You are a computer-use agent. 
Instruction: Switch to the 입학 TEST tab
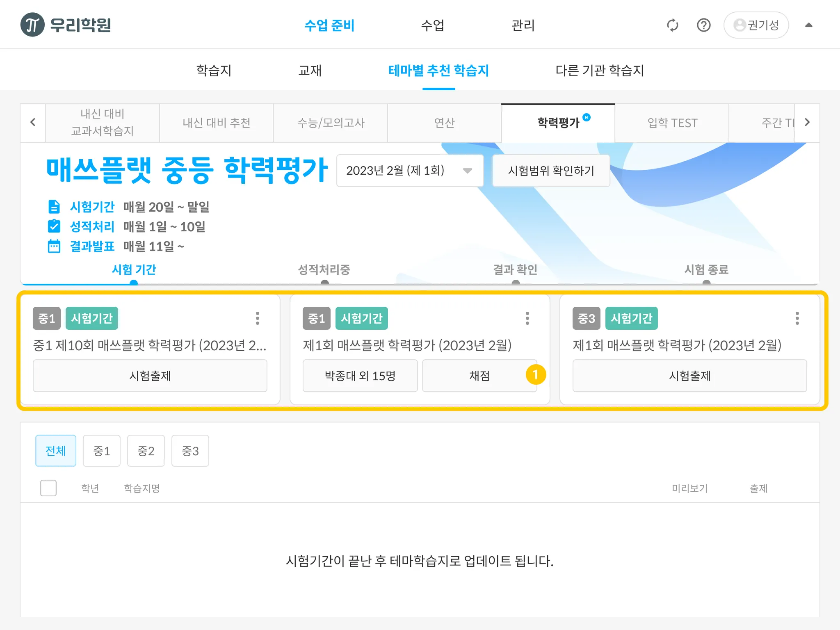pos(672,123)
